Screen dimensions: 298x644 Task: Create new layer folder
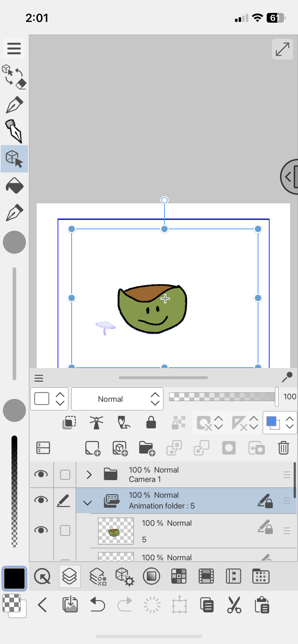pos(147,448)
